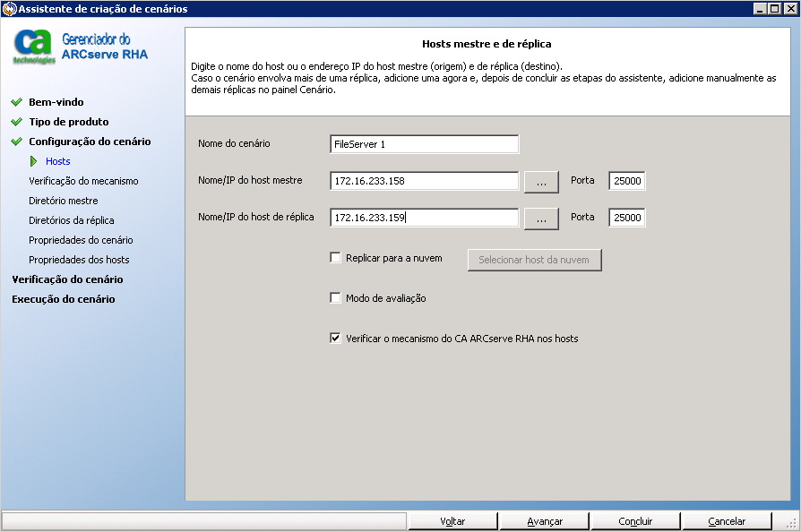Browse for the master host with ellipsis button

coord(541,181)
